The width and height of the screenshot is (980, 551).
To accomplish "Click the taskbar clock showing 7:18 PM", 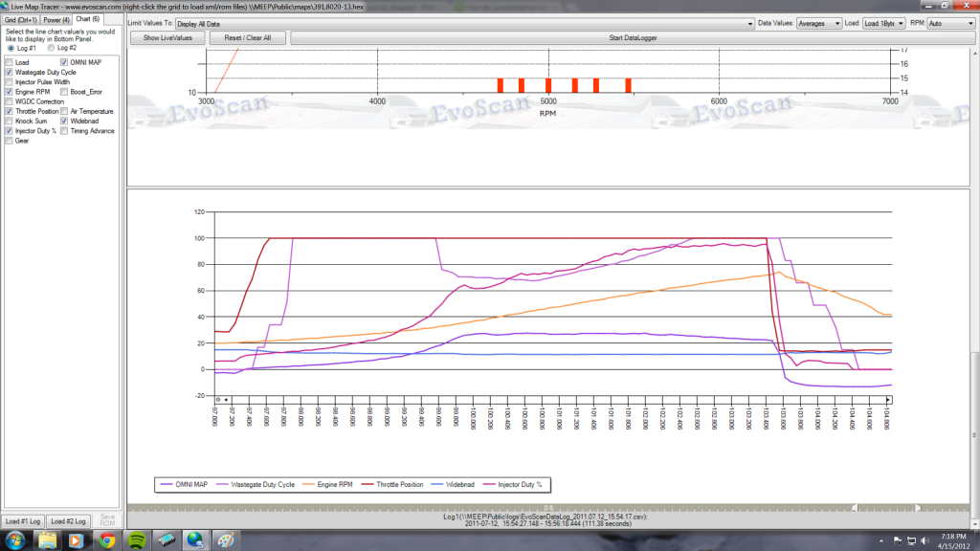I will pyautogui.click(x=953, y=541).
